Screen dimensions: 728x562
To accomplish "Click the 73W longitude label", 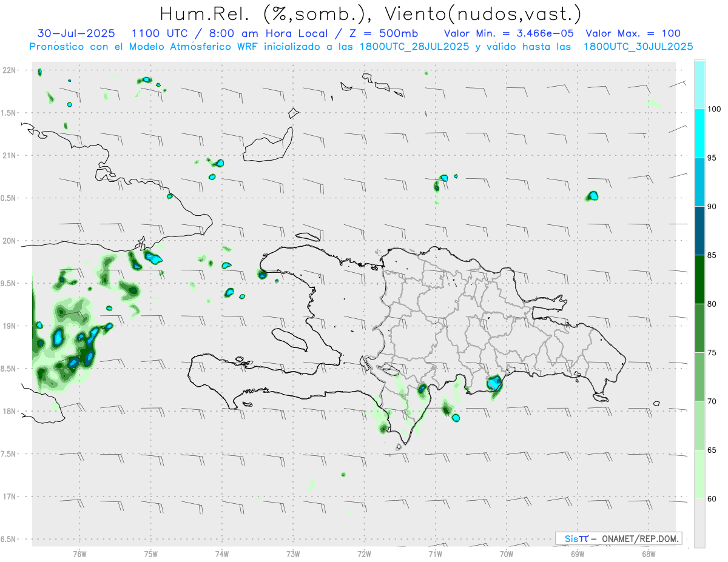I will click(x=293, y=554).
